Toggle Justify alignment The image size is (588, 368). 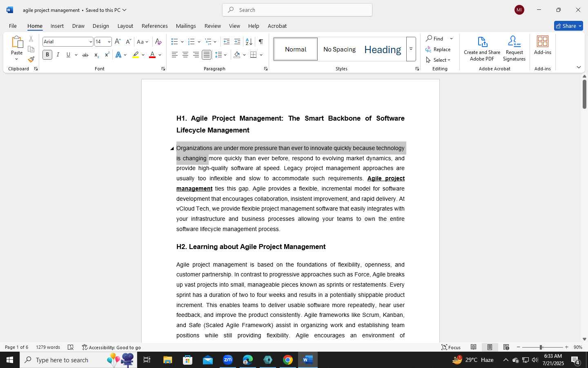[207, 55]
